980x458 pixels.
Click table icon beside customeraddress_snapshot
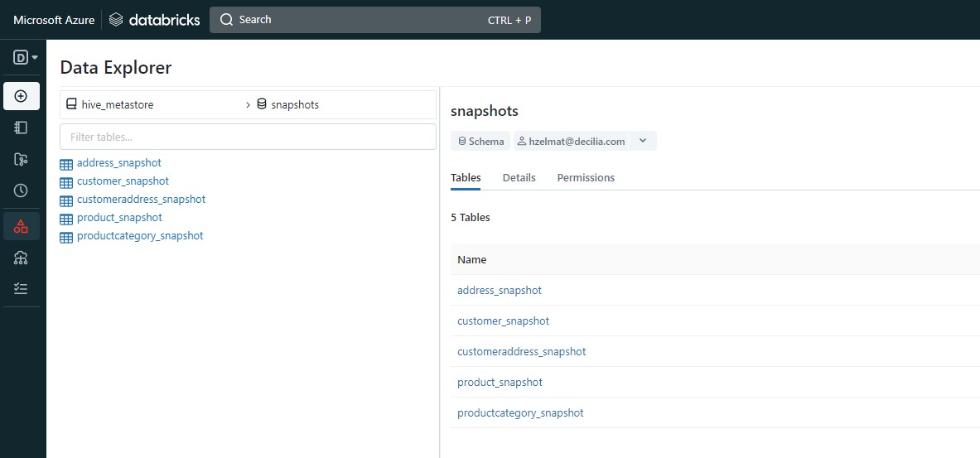click(x=66, y=200)
